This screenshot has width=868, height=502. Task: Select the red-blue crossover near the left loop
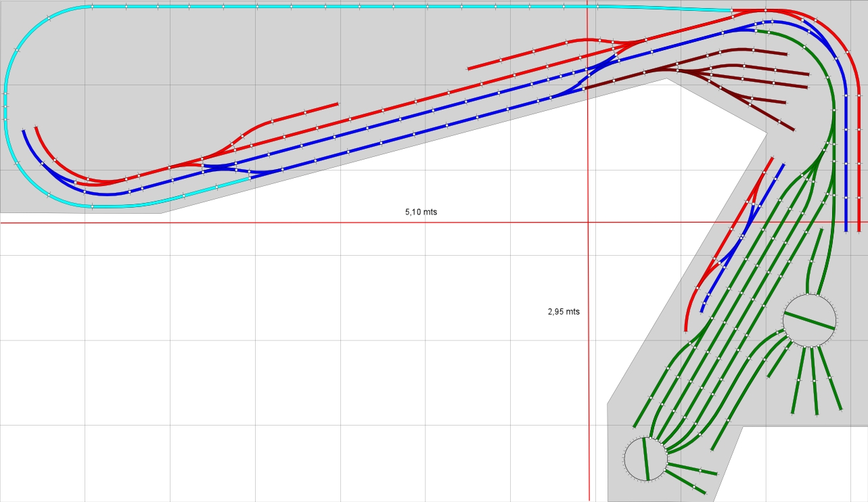tap(216, 166)
